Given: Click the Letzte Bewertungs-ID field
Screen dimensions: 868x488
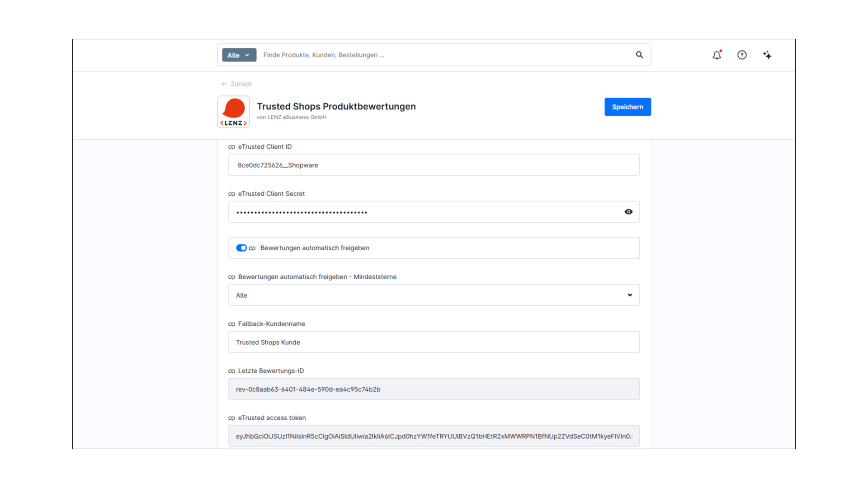Looking at the screenshot, I should (x=434, y=389).
